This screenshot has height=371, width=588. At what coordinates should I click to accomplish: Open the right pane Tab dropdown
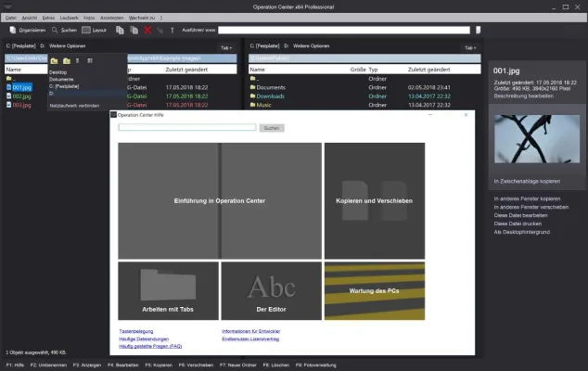[x=470, y=46]
